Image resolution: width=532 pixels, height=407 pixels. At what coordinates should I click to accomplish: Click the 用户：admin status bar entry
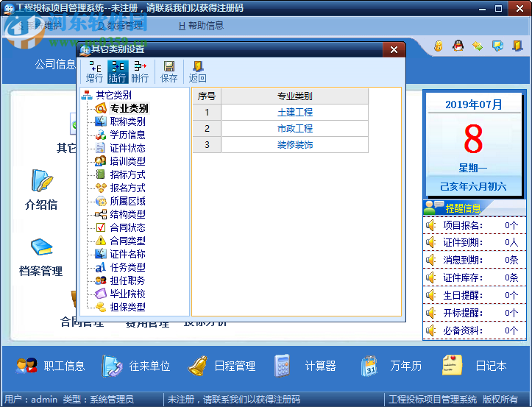click(x=31, y=400)
